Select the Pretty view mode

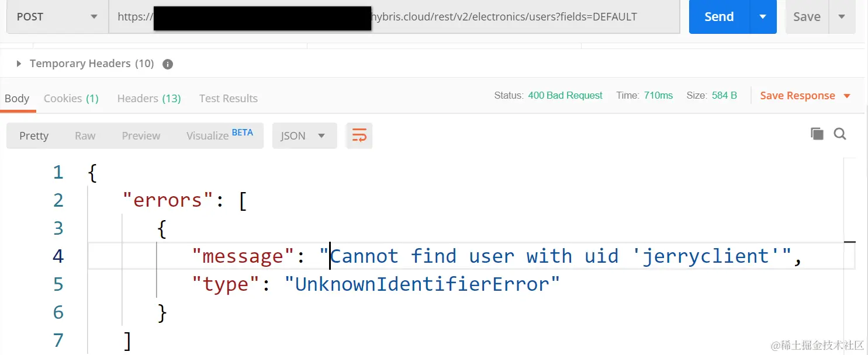34,135
